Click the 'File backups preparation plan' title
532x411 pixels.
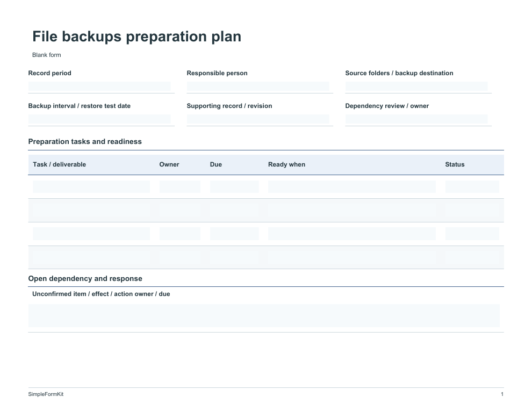click(x=136, y=37)
